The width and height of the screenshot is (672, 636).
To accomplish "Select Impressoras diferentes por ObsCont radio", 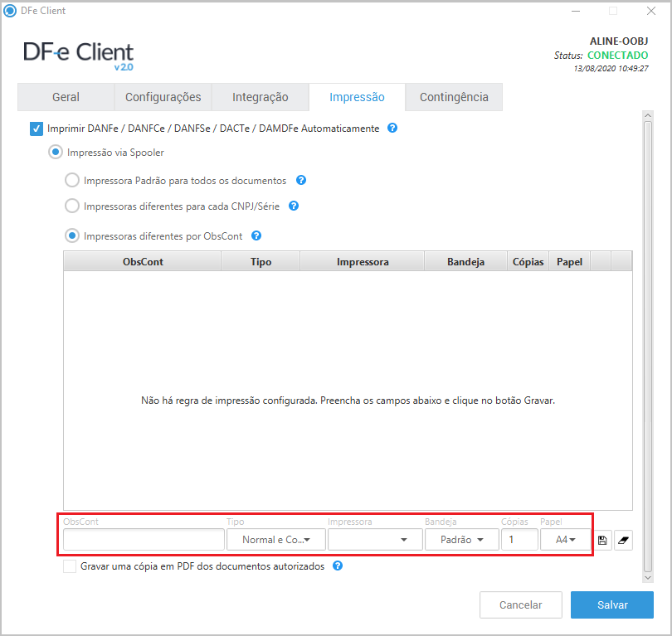I will pos(72,236).
